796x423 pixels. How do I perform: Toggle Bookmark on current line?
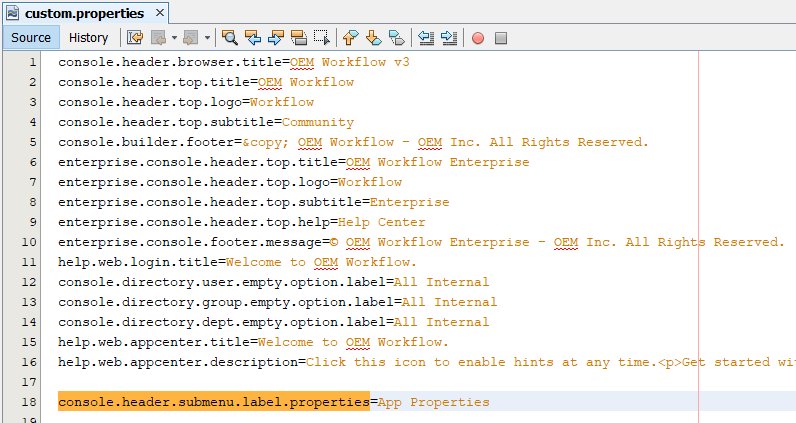[x=396, y=38]
